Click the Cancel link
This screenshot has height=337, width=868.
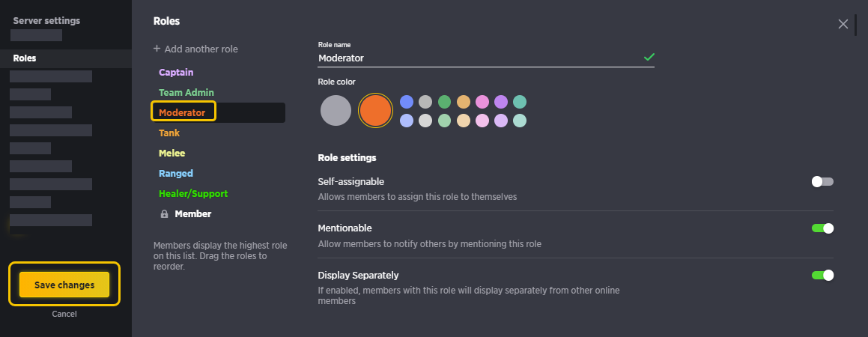tap(64, 314)
